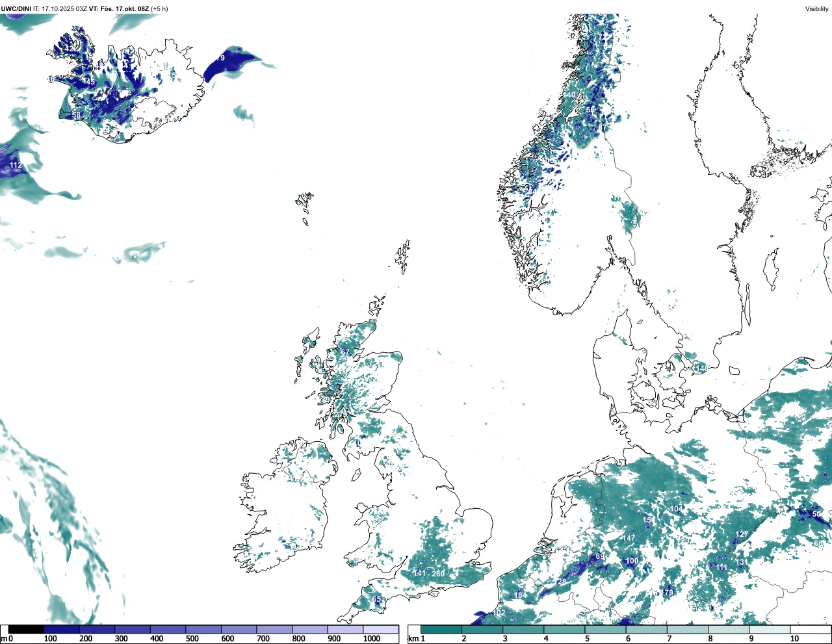832x644 pixels.
Task: Click the '10' tick label on the km legend
Action: 794,639
